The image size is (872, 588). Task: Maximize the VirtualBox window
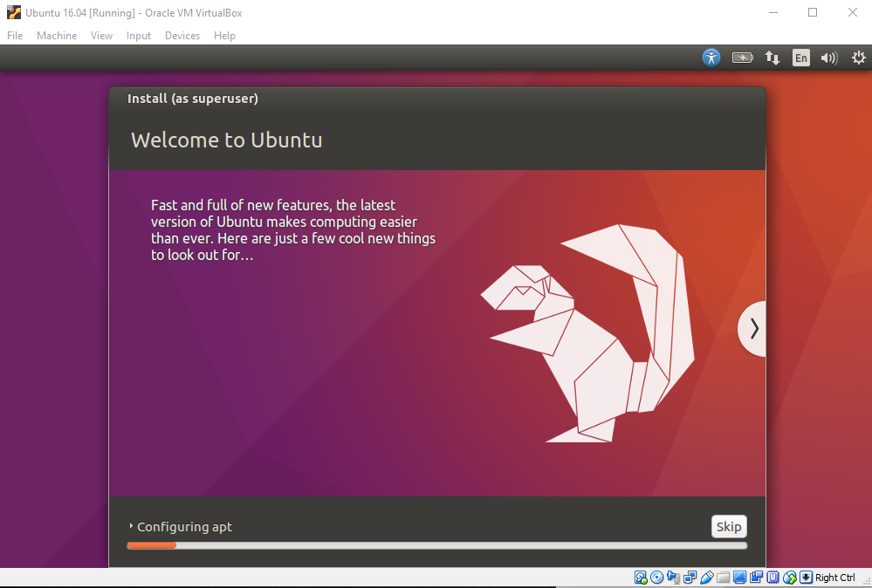pyautogui.click(x=813, y=12)
